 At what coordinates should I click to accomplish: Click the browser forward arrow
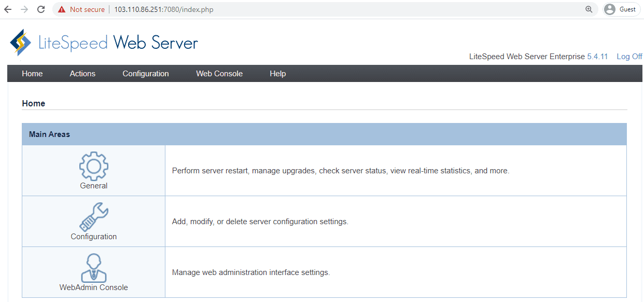tap(24, 9)
